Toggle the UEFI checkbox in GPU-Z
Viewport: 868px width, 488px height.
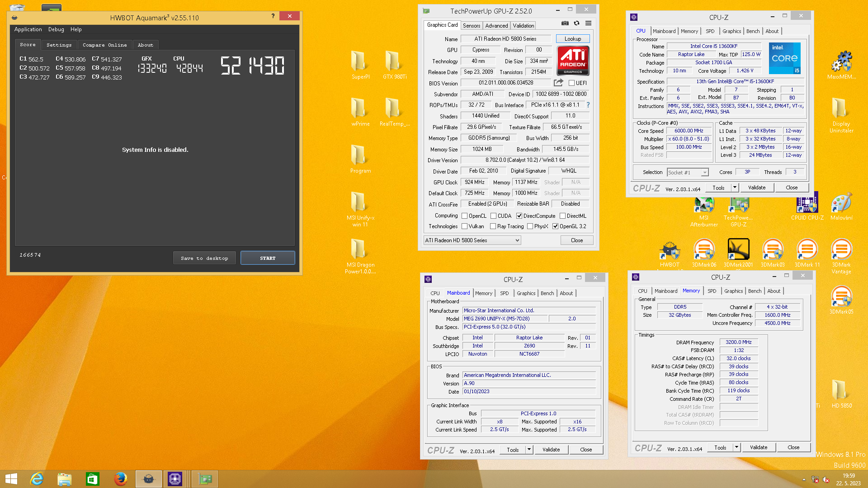[571, 83]
